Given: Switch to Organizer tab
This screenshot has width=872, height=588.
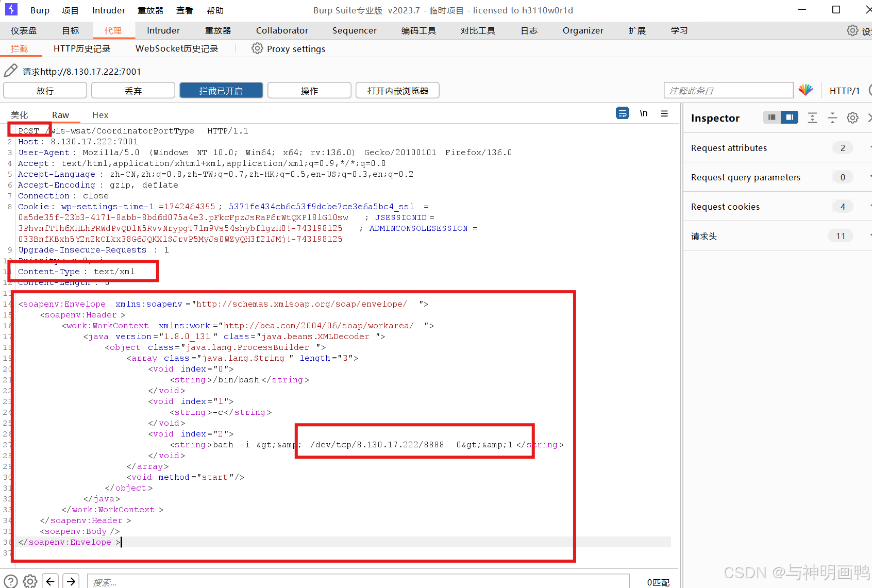Looking at the screenshot, I should point(583,30).
